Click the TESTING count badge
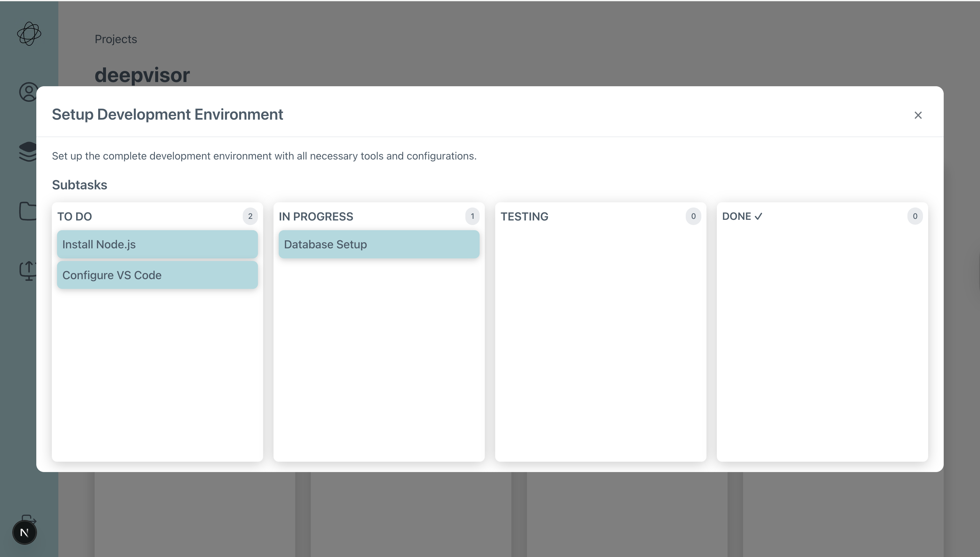Screen dimensions: 980x557 693,216
